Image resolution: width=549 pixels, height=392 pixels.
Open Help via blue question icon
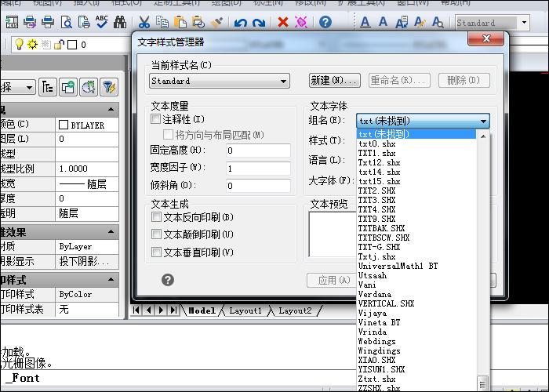pos(325,23)
